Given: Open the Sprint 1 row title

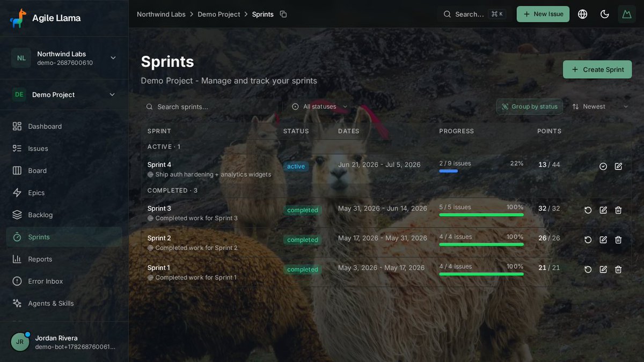Looking at the screenshot, I should [159, 268].
